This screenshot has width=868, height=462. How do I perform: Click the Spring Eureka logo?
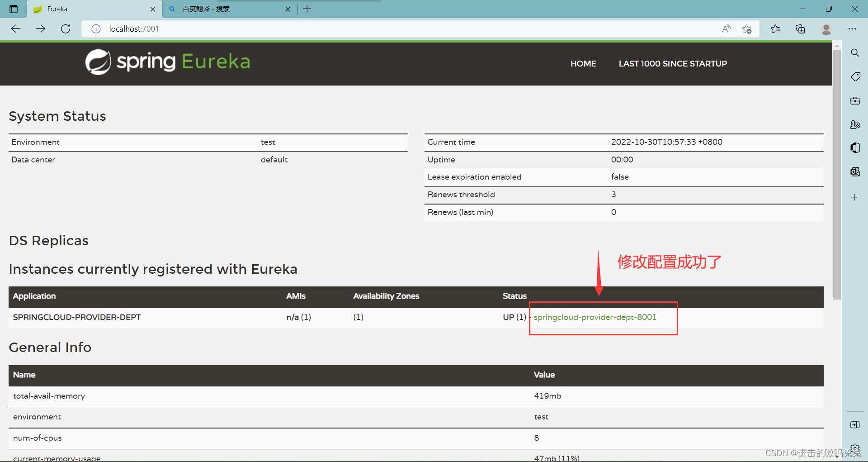(x=168, y=62)
